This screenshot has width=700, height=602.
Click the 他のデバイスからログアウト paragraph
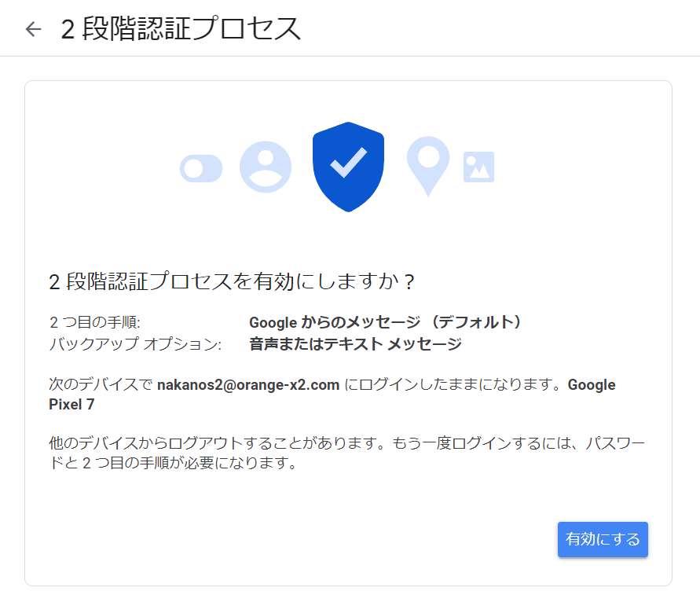pyautogui.click(x=196, y=444)
